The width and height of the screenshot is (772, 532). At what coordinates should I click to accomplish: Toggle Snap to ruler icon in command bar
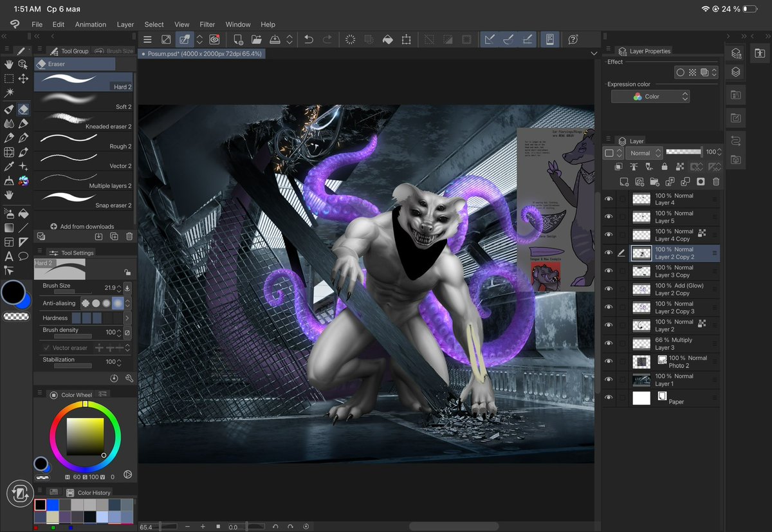coord(490,40)
